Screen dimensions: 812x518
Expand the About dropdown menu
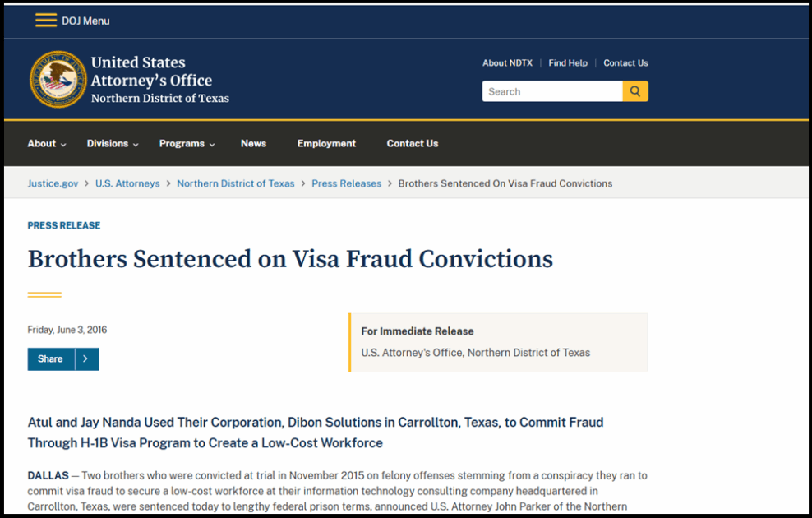pos(47,144)
